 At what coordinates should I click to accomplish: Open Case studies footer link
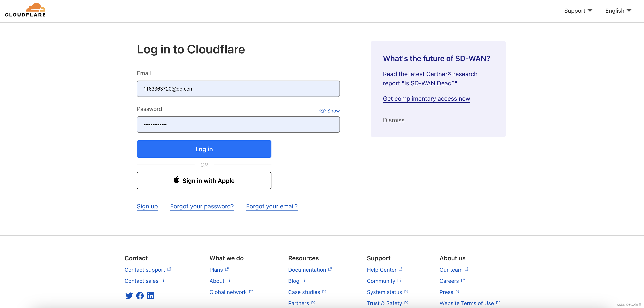click(x=307, y=292)
